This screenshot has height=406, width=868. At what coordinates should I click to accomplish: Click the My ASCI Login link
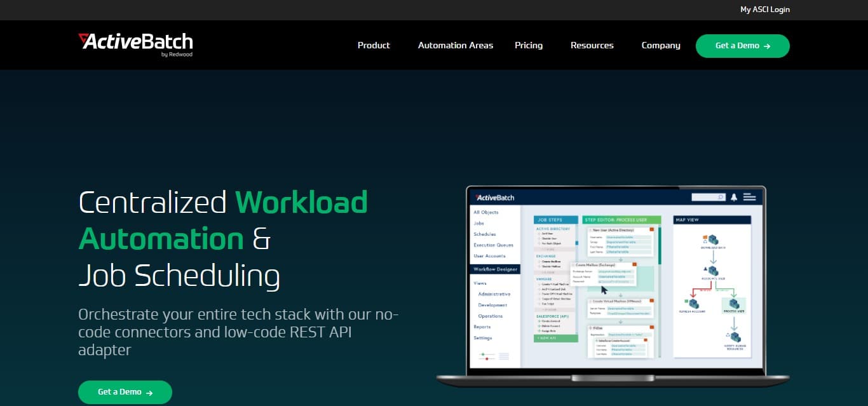tap(764, 10)
